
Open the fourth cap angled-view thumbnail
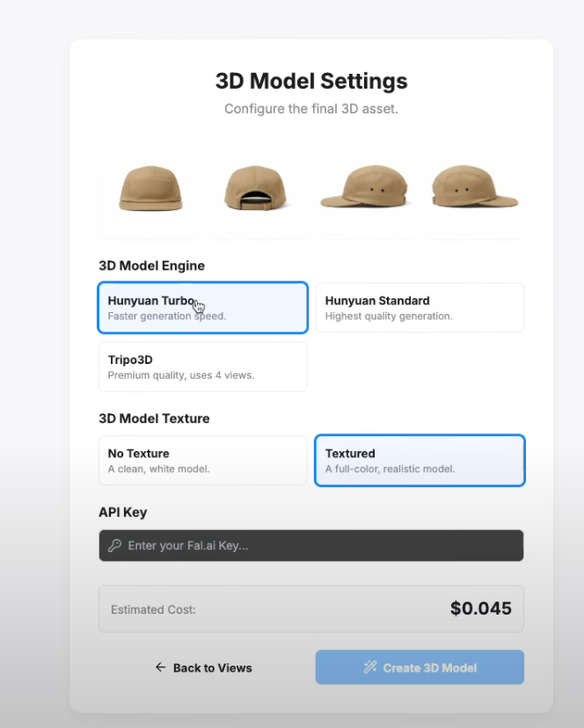click(x=473, y=187)
